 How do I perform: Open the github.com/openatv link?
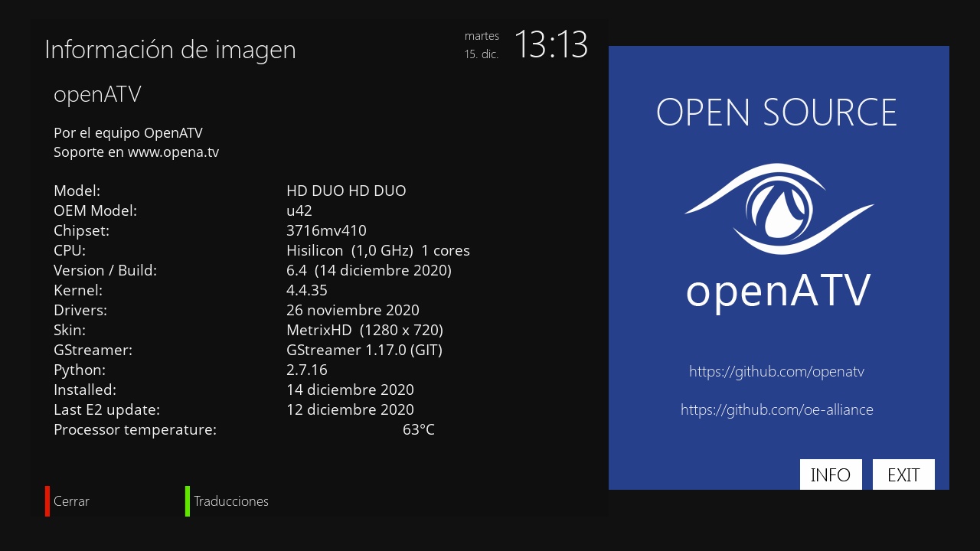tap(776, 372)
